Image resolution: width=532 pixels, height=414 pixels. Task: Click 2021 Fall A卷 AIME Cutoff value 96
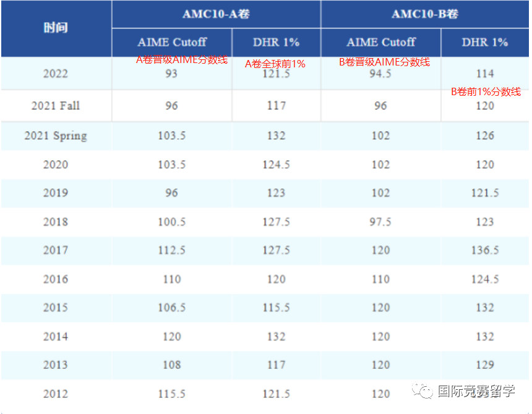172,106
